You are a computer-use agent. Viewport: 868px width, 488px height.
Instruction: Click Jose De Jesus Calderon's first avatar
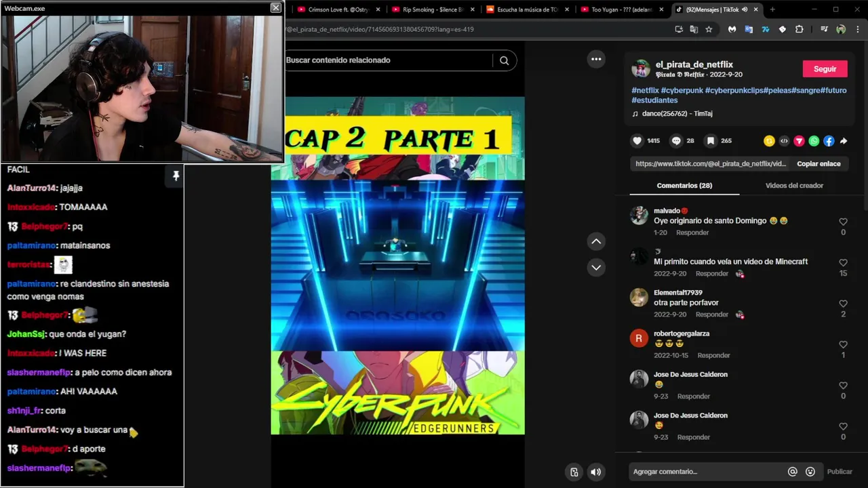[x=639, y=379]
